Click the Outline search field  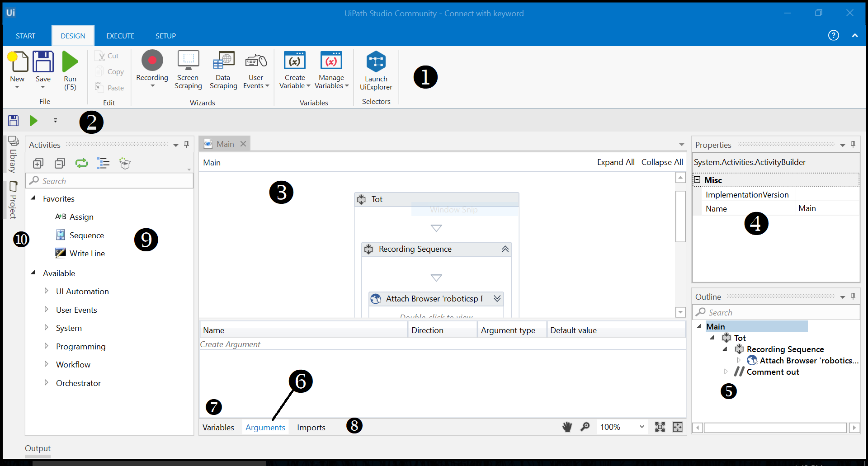click(776, 312)
